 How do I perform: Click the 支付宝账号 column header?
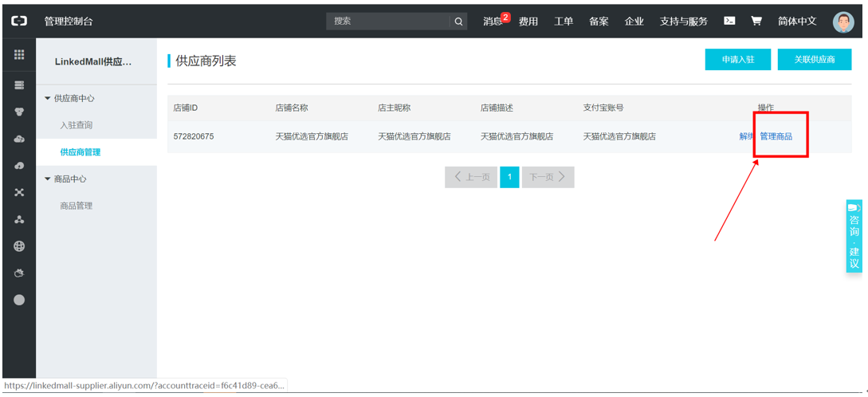[603, 108]
